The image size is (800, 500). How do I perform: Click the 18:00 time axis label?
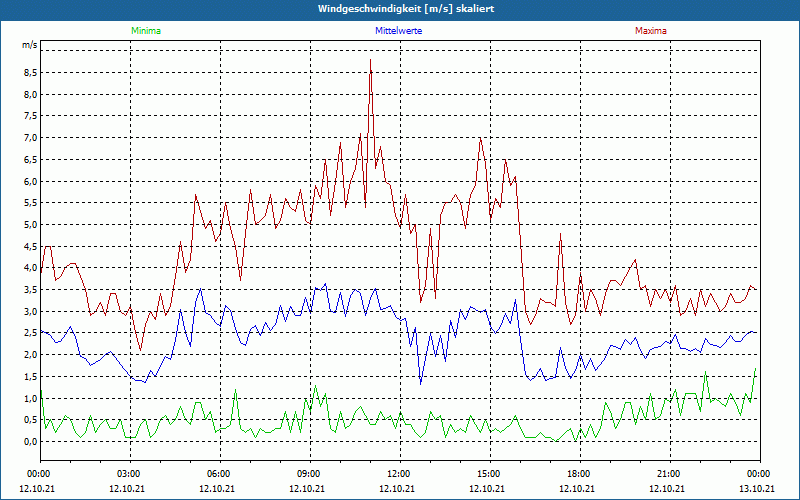point(580,474)
